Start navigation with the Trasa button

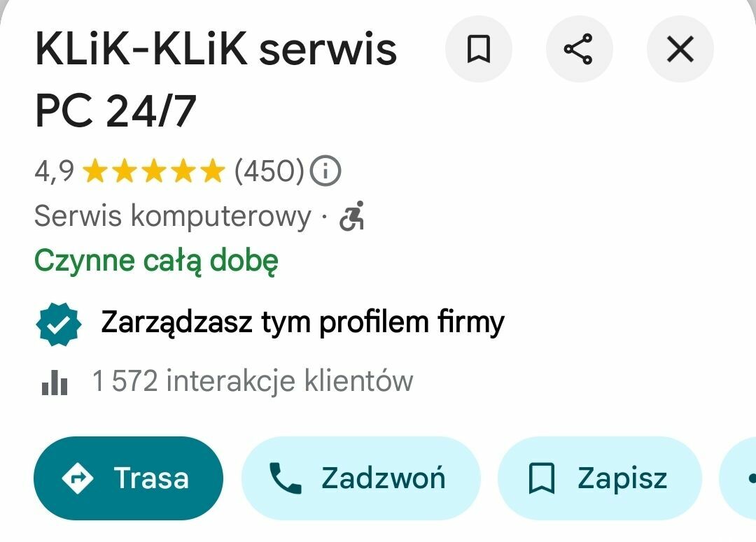pos(128,478)
